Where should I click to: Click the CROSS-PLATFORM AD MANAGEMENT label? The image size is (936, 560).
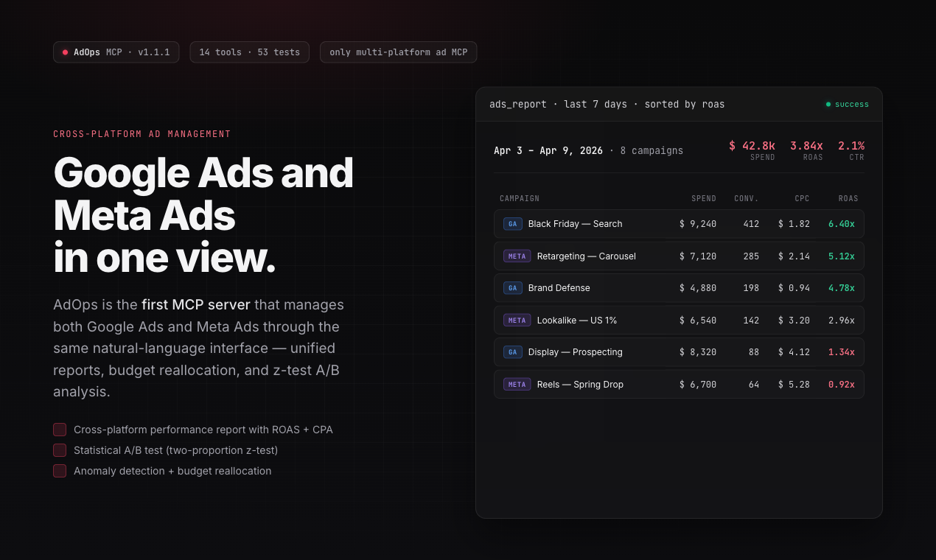click(x=142, y=134)
